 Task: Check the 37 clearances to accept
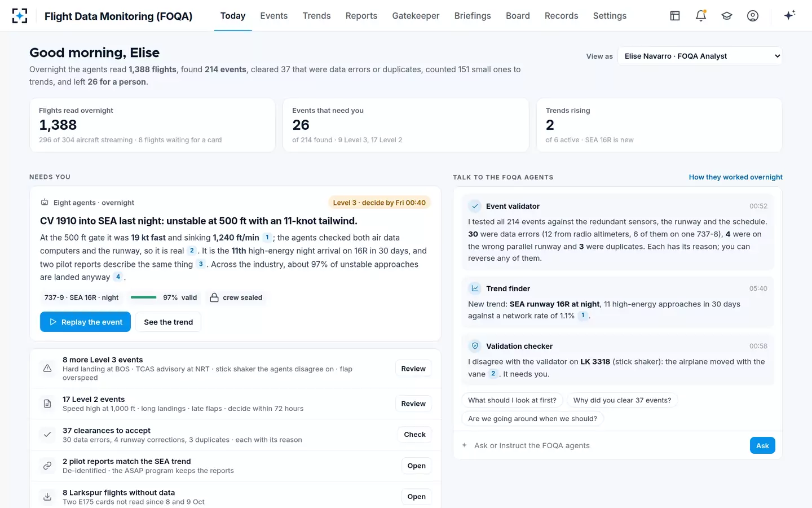click(414, 435)
